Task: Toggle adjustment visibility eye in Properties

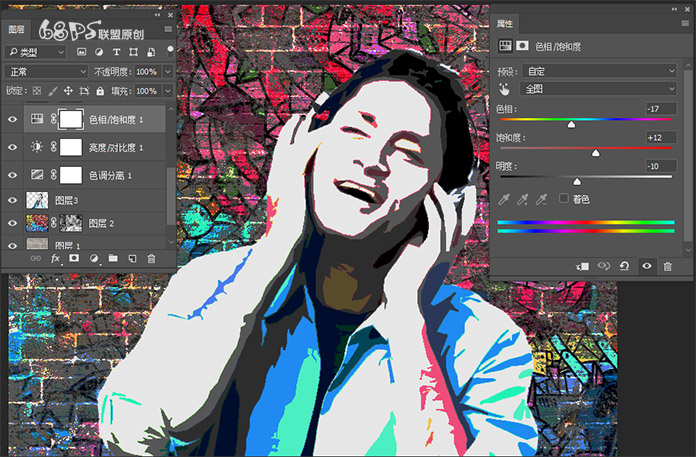Action: click(x=647, y=266)
